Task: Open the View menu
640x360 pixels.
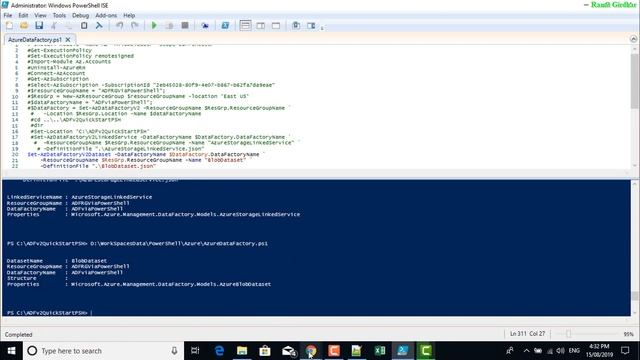Action: click(x=40, y=15)
